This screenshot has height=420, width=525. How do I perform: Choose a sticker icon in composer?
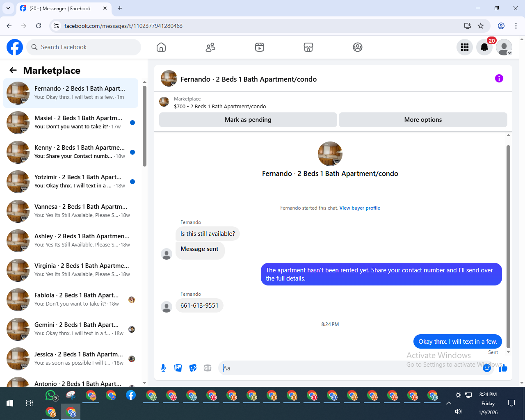point(193,368)
